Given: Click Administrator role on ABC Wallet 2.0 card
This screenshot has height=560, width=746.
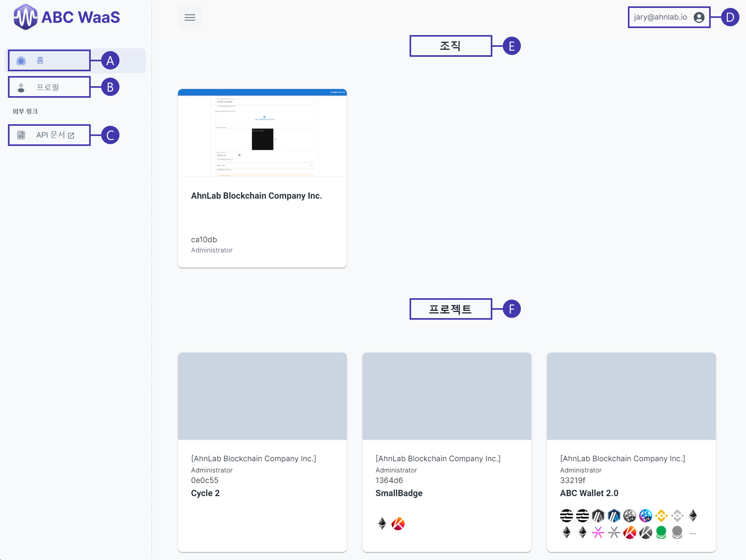Looking at the screenshot, I should [581, 470].
